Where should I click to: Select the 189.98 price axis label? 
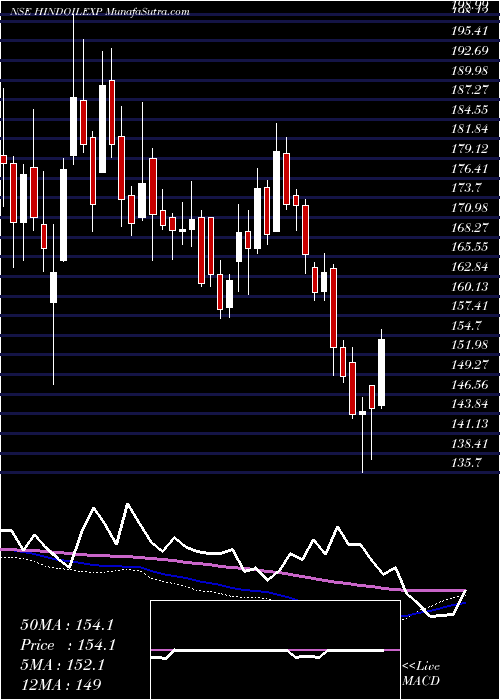pyautogui.click(x=470, y=71)
